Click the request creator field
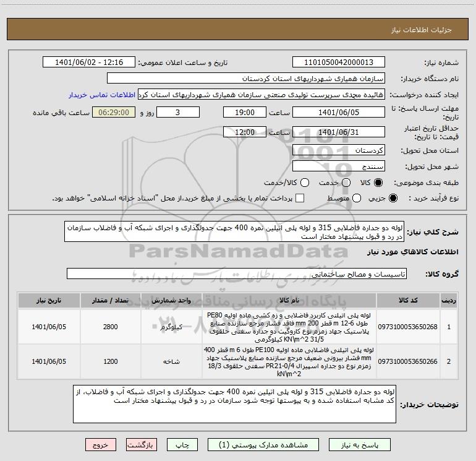476x461 pixels. [261, 95]
